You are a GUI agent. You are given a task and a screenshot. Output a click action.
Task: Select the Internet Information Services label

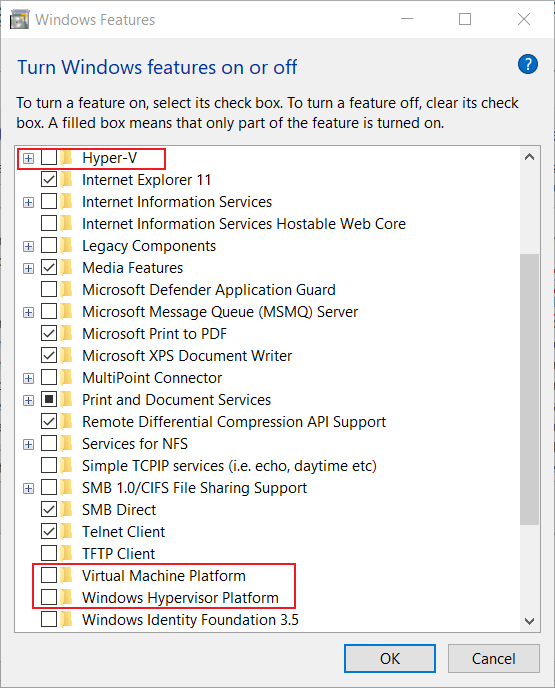[177, 202]
